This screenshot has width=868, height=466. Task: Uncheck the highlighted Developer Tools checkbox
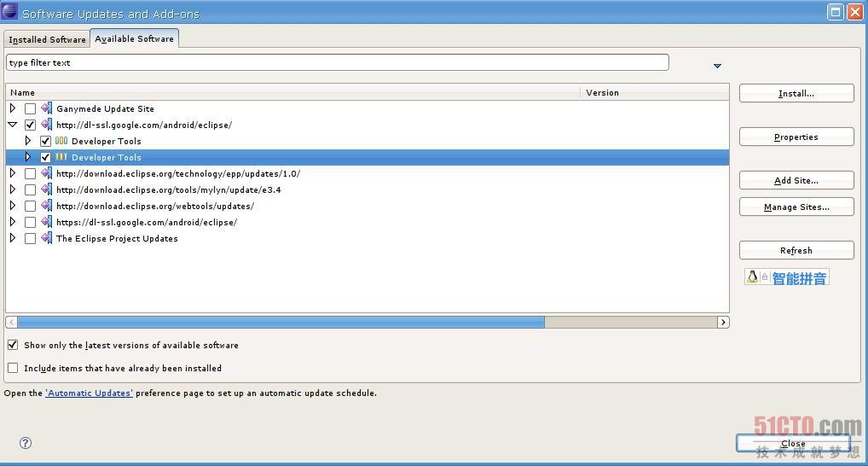(45, 157)
